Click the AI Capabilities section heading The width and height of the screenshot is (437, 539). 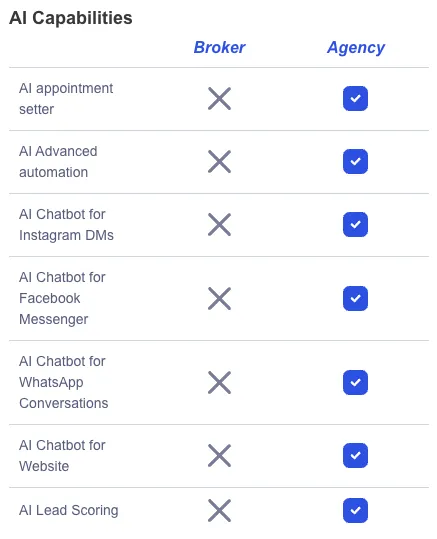70,18
